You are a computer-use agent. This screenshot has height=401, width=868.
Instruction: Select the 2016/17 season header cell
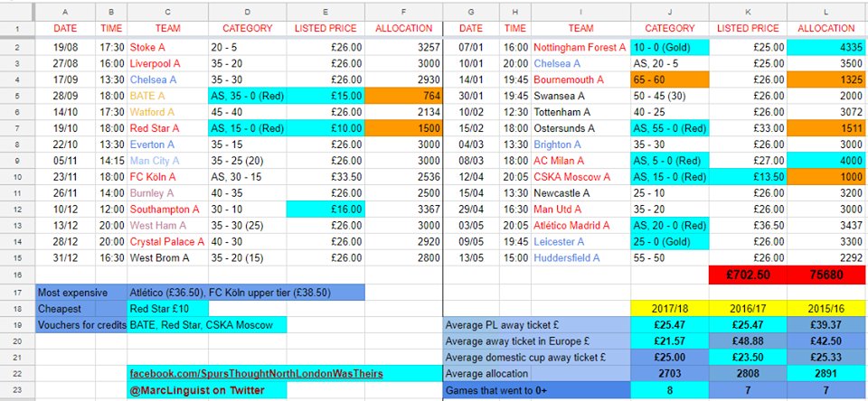(x=748, y=308)
